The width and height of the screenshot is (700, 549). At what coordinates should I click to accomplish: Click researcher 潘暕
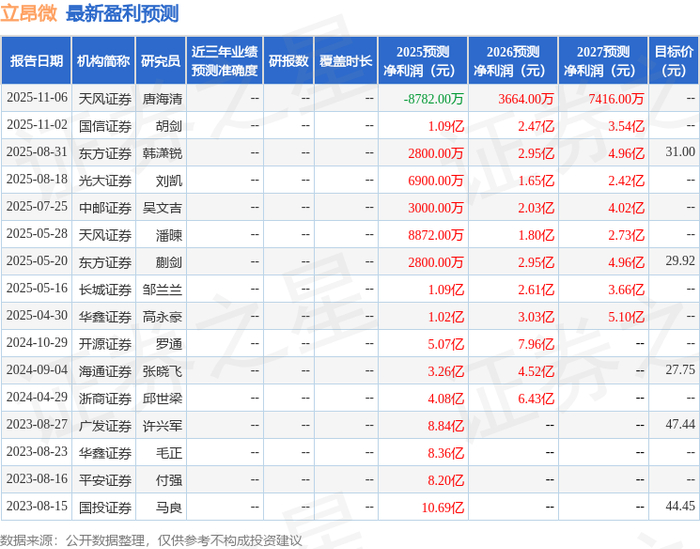point(169,235)
